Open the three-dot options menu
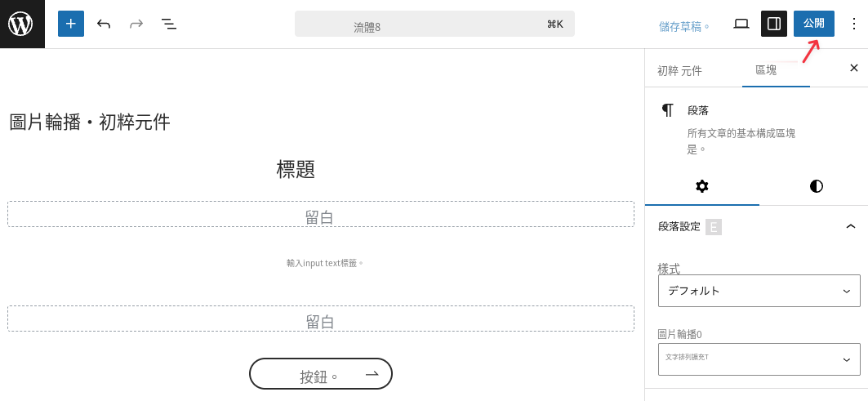The width and height of the screenshot is (868, 401). pos(853,24)
